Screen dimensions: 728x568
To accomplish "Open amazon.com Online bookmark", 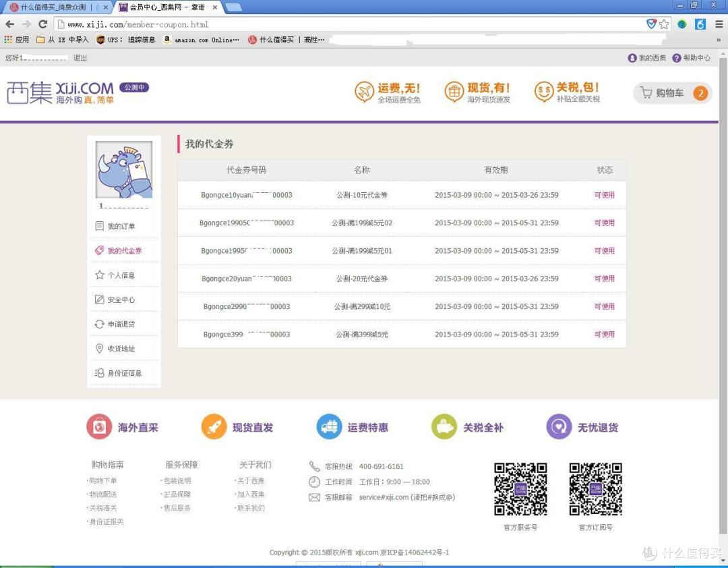I will click(x=202, y=40).
